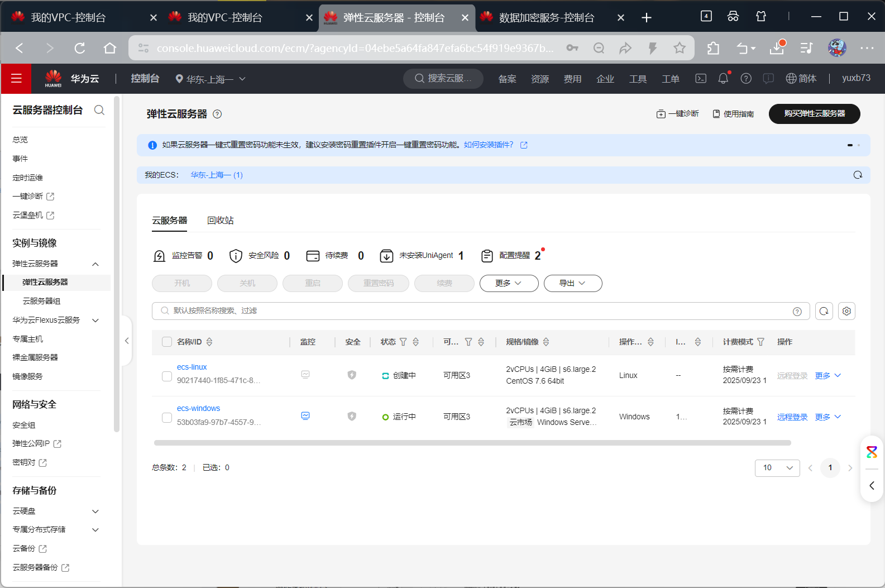Image resolution: width=885 pixels, height=588 pixels.
Task: Expand 专属分布式存储 in sidebar
Action: click(x=95, y=530)
